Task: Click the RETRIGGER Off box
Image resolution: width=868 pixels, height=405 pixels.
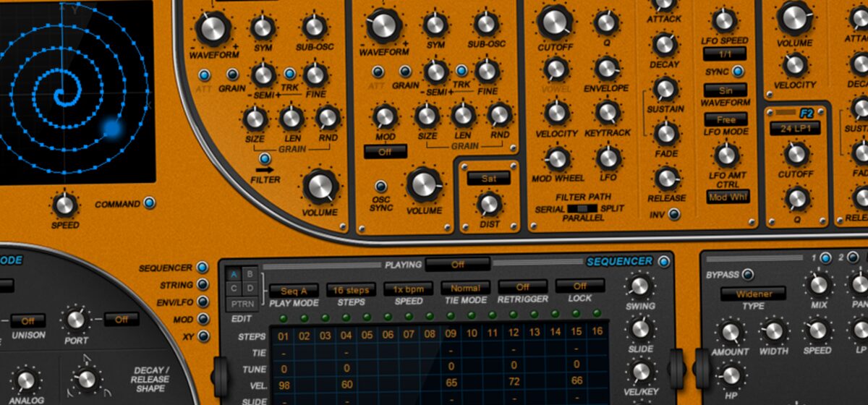Action: (523, 286)
